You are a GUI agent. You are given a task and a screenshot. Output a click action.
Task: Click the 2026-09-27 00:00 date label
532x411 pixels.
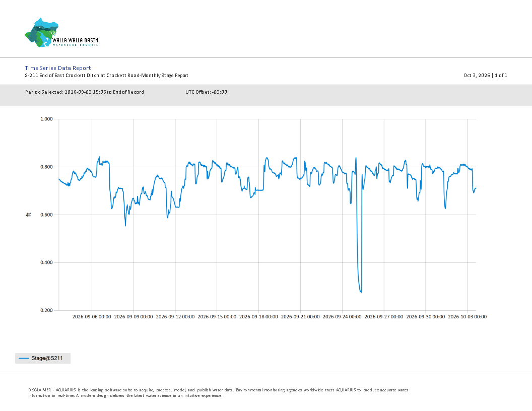click(384, 317)
